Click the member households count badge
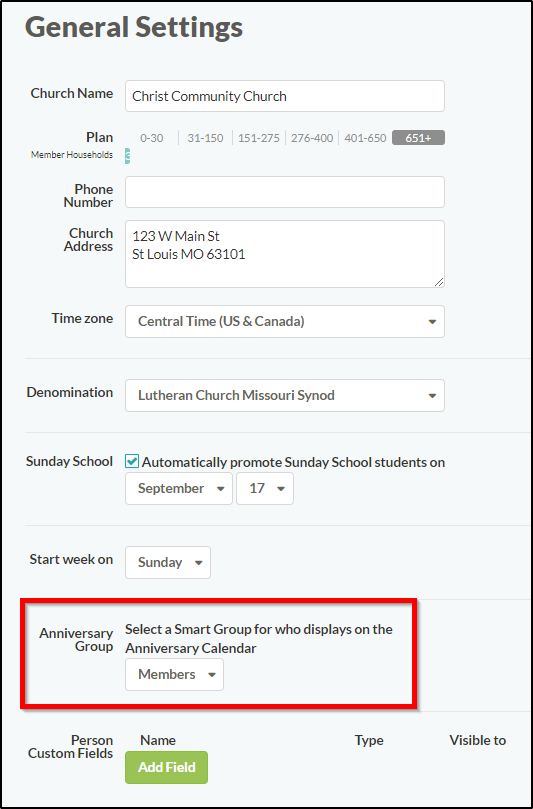The image size is (533, 809). [127, 155]
